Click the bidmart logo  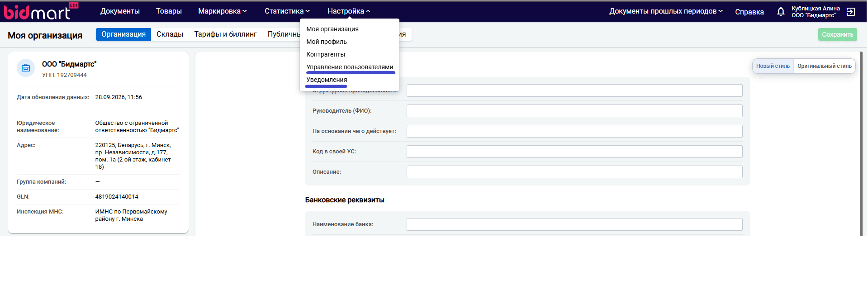pyautogui.click(x=41, y=11)
